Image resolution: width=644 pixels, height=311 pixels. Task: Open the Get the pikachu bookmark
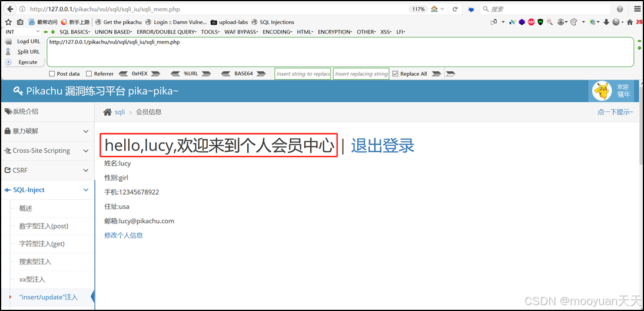[x=119, y=22]
